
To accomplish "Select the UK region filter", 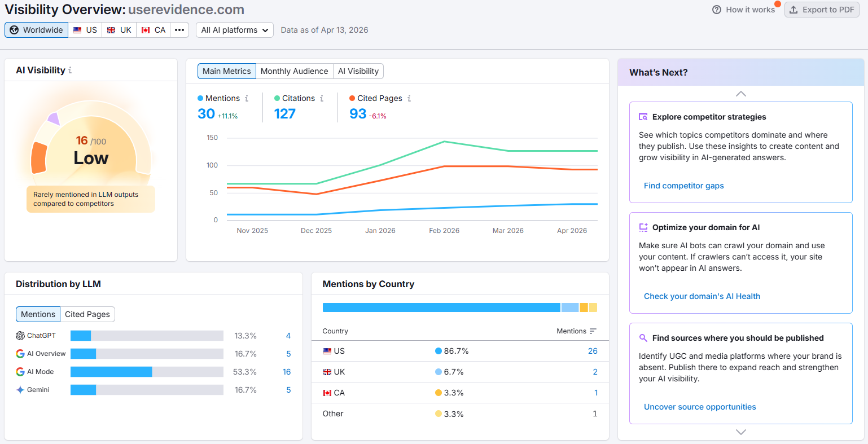I will [x=119, y=30].
